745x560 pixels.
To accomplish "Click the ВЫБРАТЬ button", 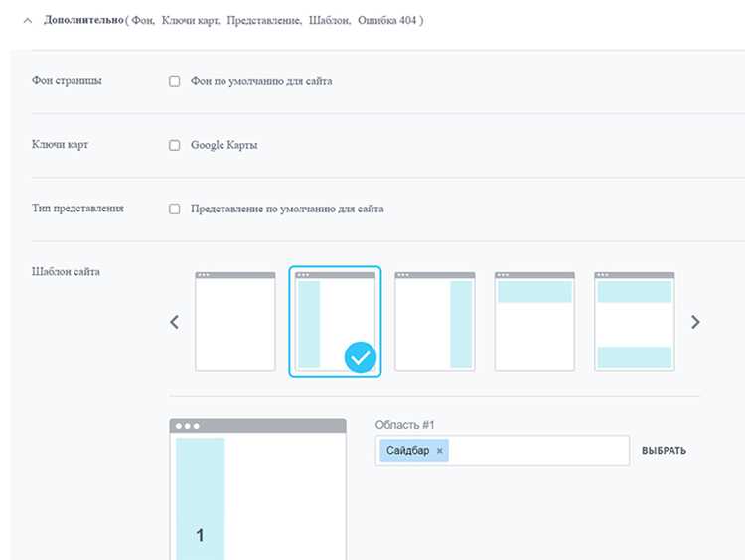I will [664, 450].
